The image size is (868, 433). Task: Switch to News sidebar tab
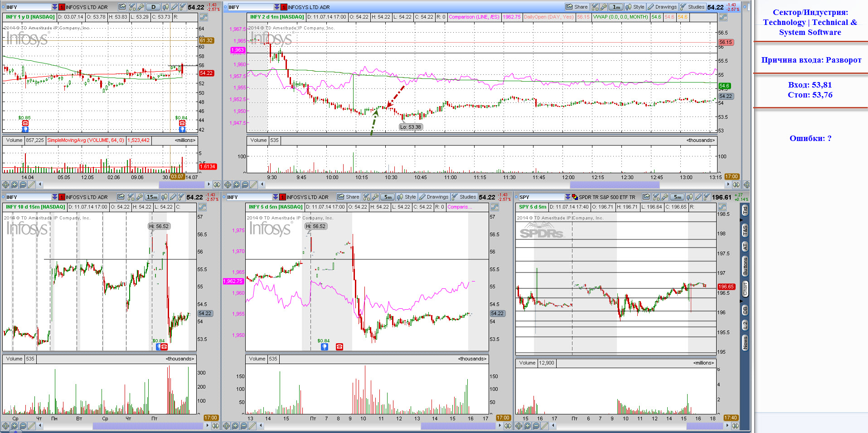coord(745,342)
